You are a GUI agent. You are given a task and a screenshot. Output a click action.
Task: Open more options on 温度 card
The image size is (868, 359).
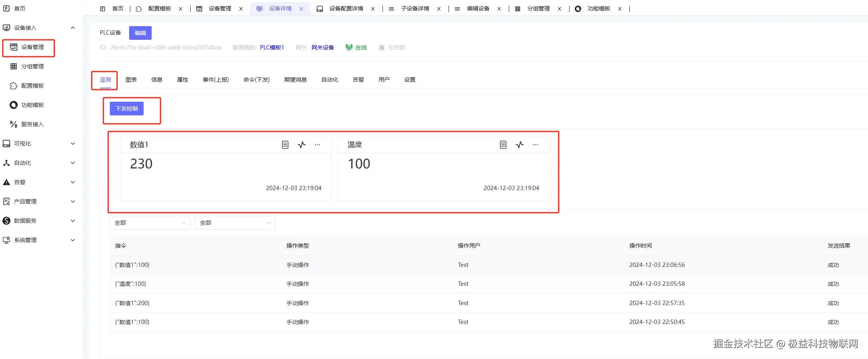coord(535,145)
